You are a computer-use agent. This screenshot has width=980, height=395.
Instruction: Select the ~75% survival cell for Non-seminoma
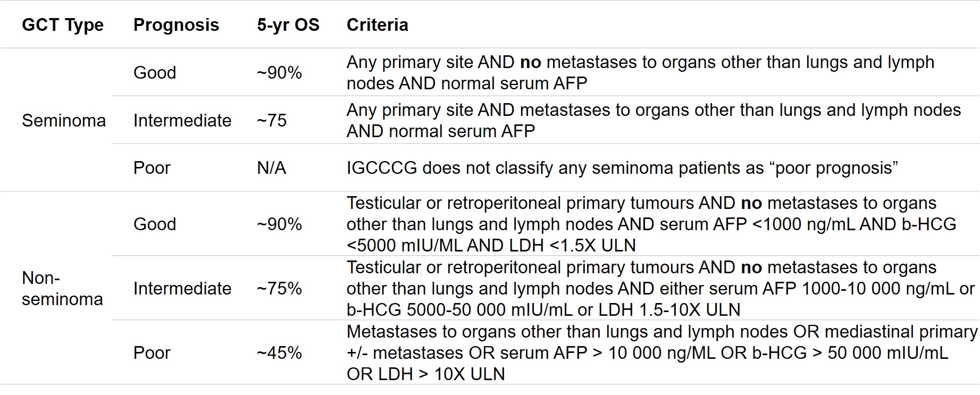pyautogui.click(x=279, y=289)
